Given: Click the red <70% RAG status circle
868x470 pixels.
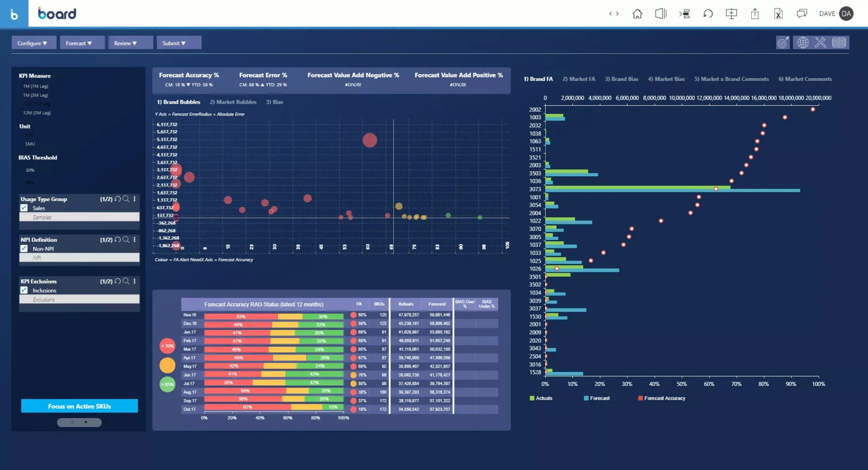Looking at the screenshot, I should 167,346.
